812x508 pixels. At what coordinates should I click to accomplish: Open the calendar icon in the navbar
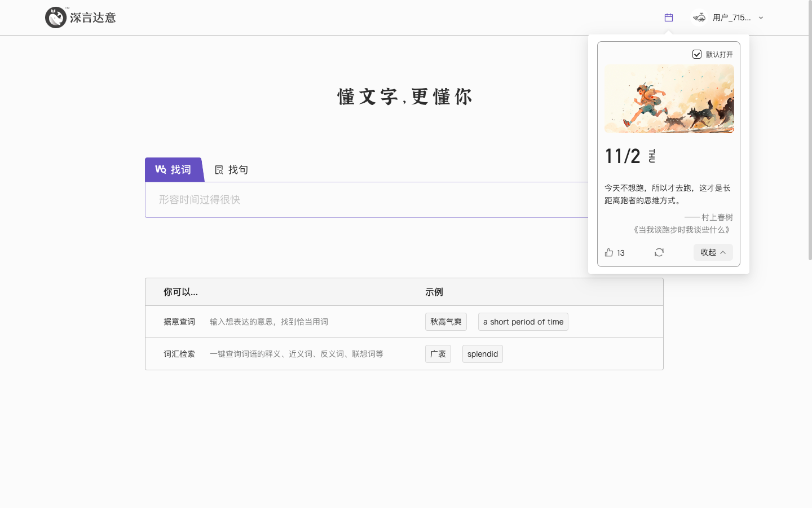(668, 17)
